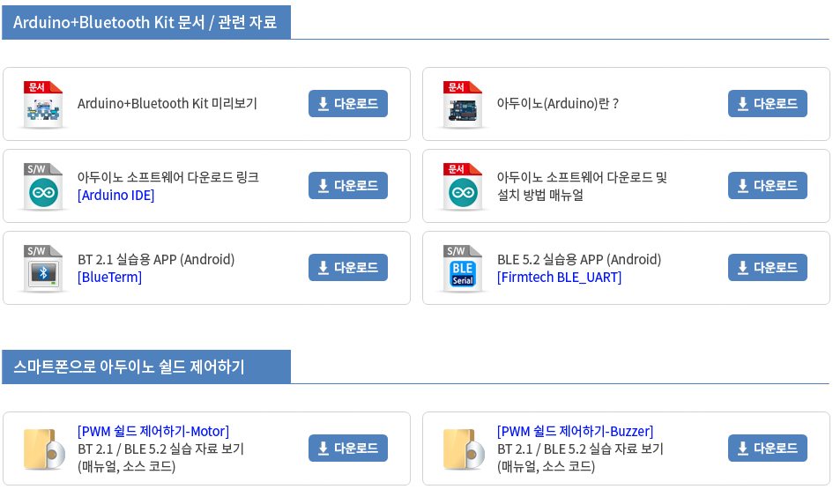Screen dimensions: 833x504
Task: Click the Arduino install manual document icon
Action: (463, 187)
